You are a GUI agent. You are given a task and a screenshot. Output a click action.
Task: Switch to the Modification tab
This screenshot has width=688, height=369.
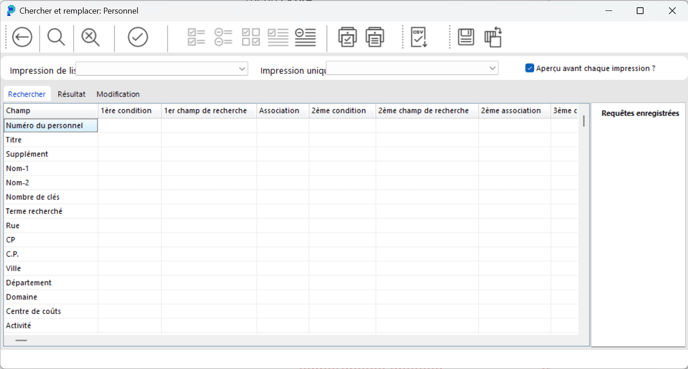click(x=118, y=94)
